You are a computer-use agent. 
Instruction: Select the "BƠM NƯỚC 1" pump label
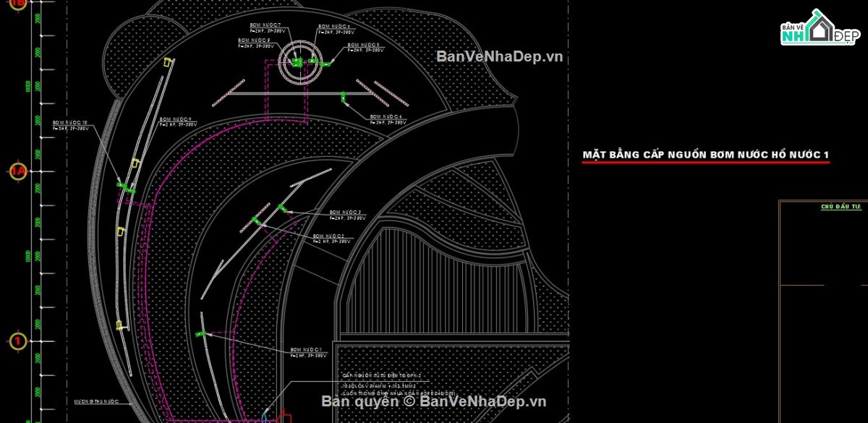[306, 350]
